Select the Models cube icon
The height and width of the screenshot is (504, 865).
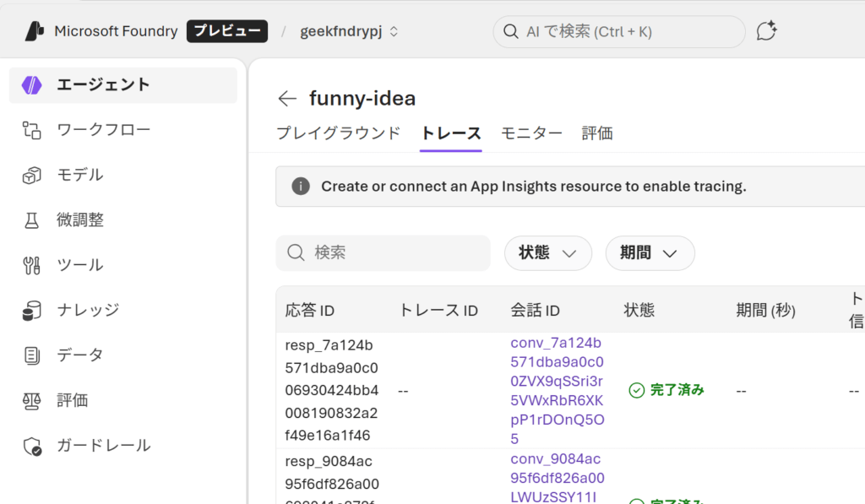[32, 176]
